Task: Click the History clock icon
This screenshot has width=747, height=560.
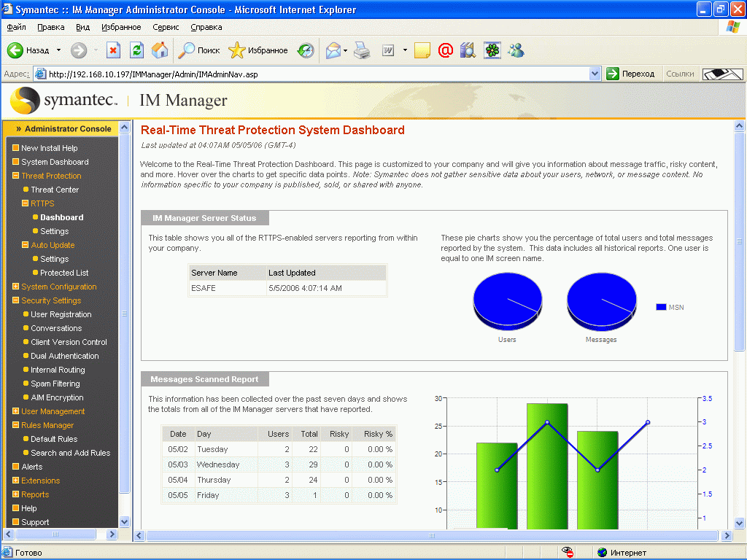Action: click(306, 50)
